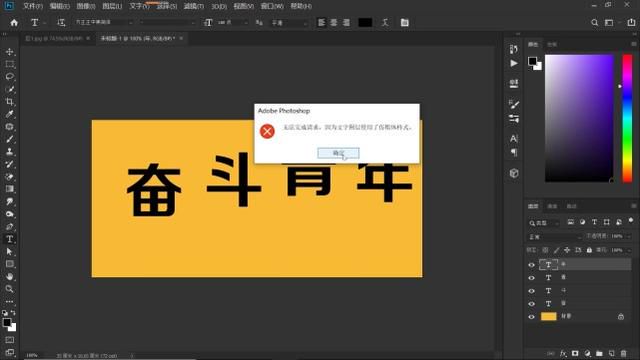The image size is (640, 360).
Task: Open the Paragraph panel icon
Action: point(514,152)
